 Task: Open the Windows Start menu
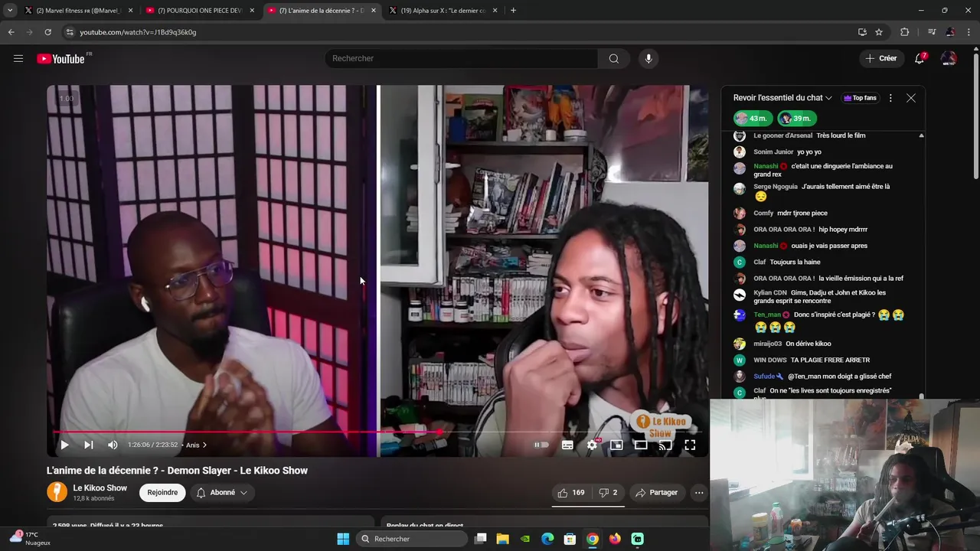343,539
